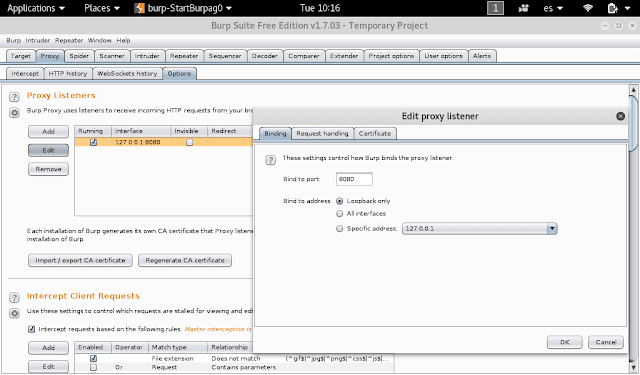Expand the Specific address dropdown
Viewport: 640px width, 375px height.
click(x=552, y=229)
